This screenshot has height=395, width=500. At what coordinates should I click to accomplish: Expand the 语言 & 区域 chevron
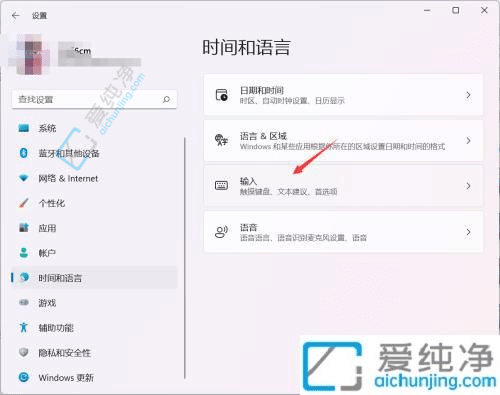point(468,140)
